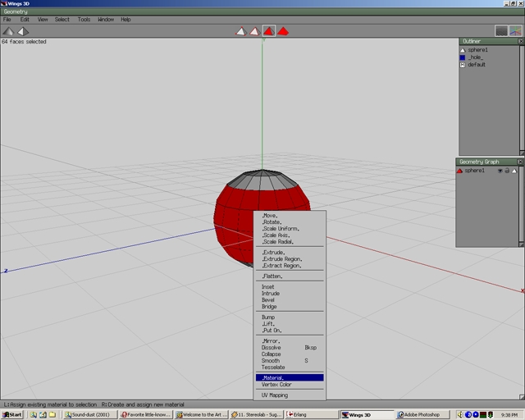Choose Scale Uniform from context menu

pyautogui.click(x=290, y=229)
